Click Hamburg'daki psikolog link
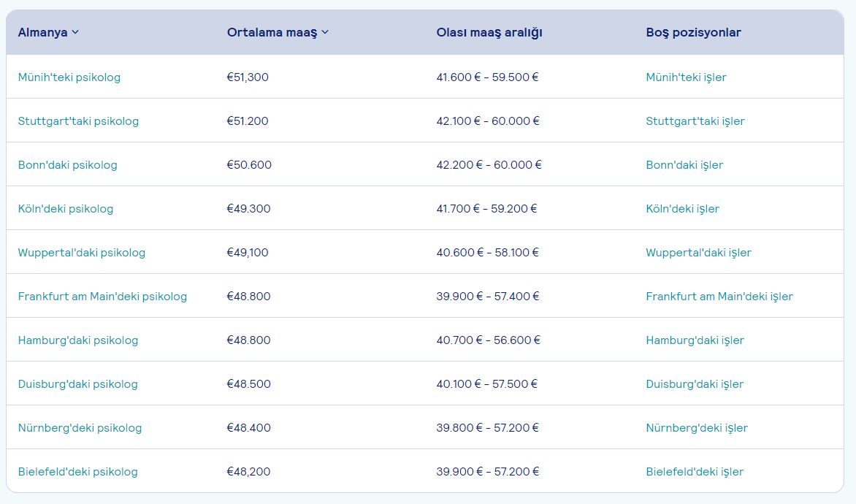The image size is (856, 504). (x=78, y=340)
